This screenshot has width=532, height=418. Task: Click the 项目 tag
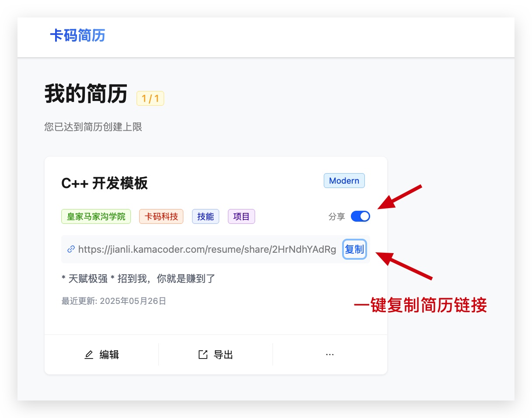pos(241,216)
